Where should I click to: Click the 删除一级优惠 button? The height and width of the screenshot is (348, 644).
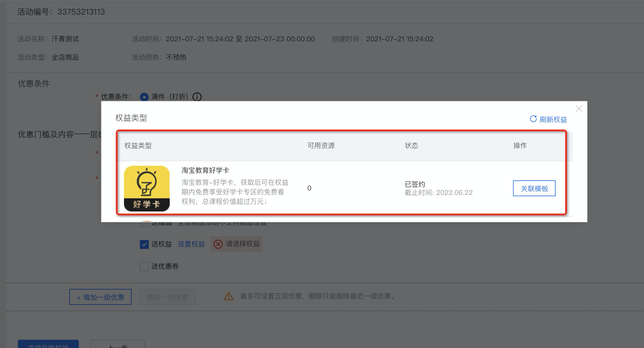click(168, 297)
